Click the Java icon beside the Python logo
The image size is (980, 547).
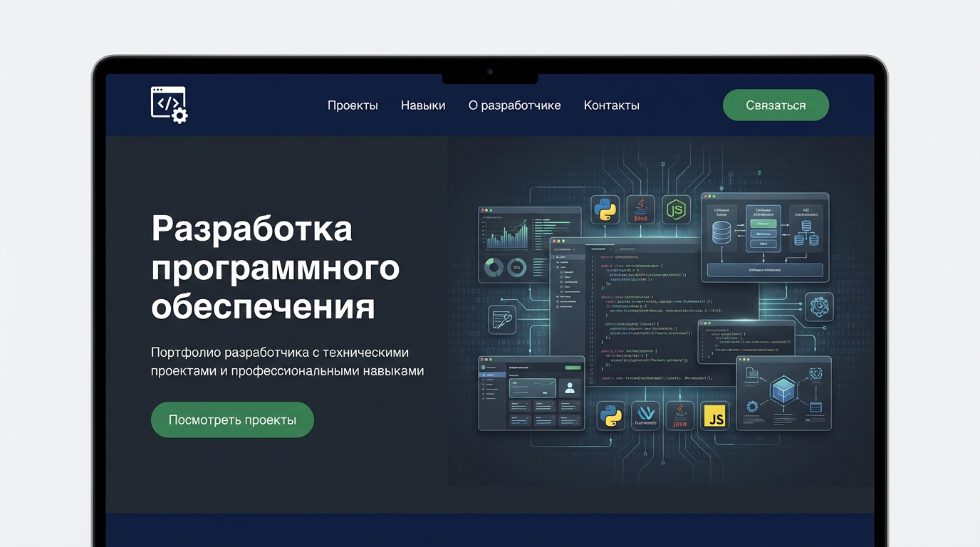pyautogui.click(x=640, y=209)
